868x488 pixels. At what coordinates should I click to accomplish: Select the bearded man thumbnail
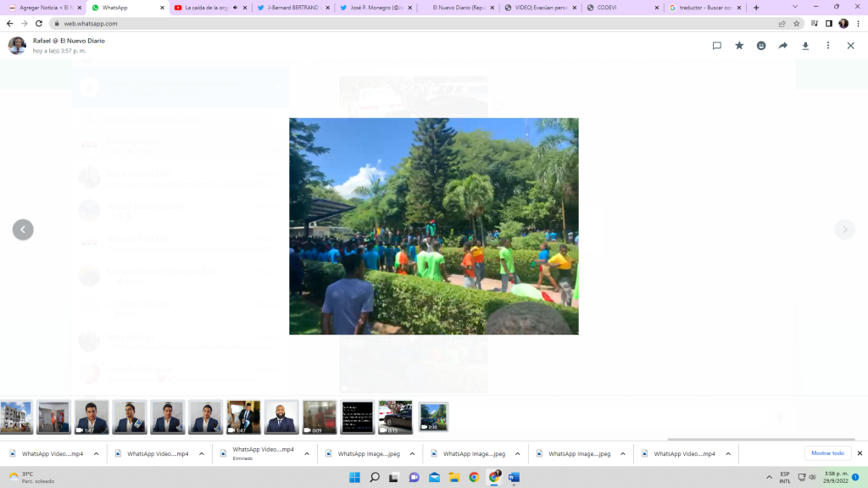pyautogui.click(x=281, y=417)
